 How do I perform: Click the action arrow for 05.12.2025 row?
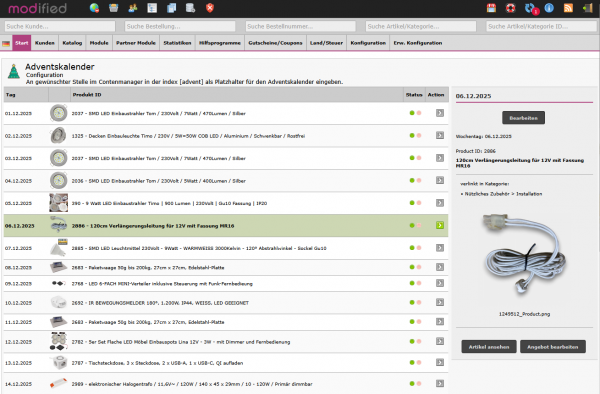click(440, 203)
